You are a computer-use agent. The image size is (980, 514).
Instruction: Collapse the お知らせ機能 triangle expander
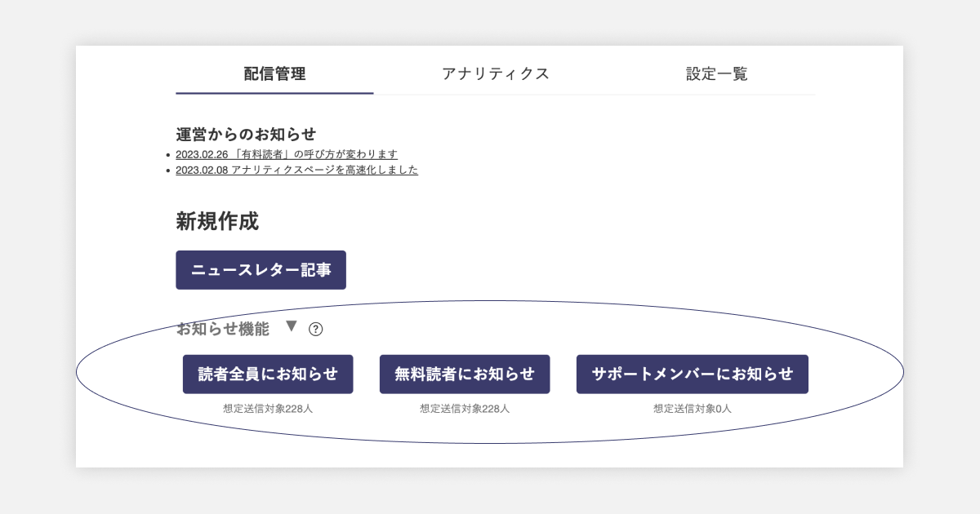click(x=291, y=326)
